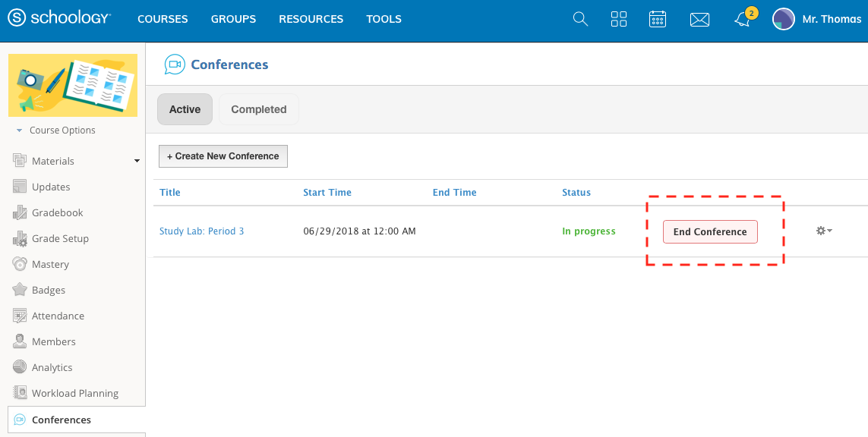Open the Study Lab: Period 3 link

point(201,231)
